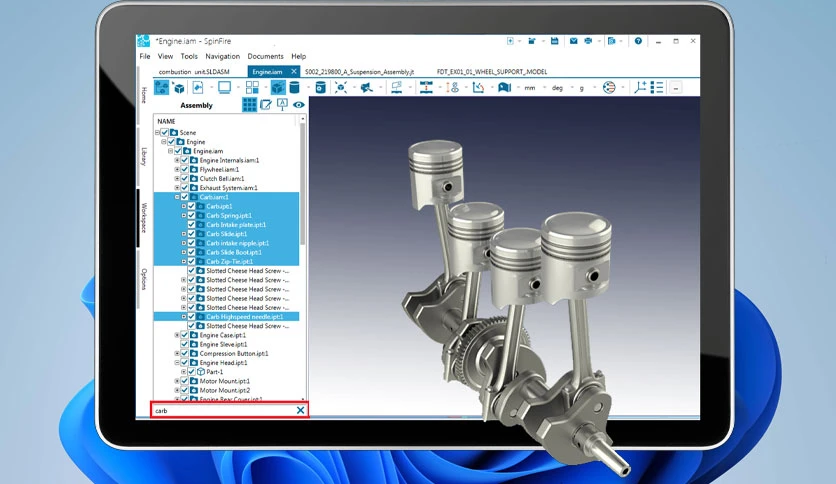Open the Documents menu
The image size is (836, 484).
tap(266, 56)
